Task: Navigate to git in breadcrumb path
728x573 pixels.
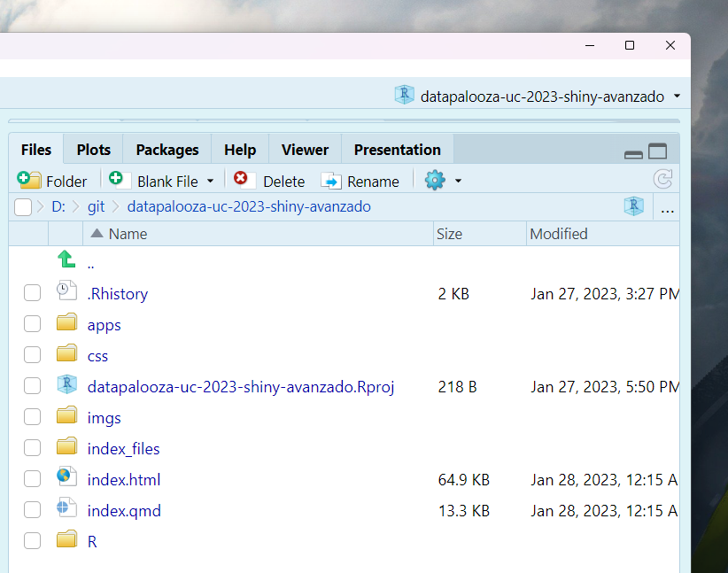Action: [x=96, y=206]
